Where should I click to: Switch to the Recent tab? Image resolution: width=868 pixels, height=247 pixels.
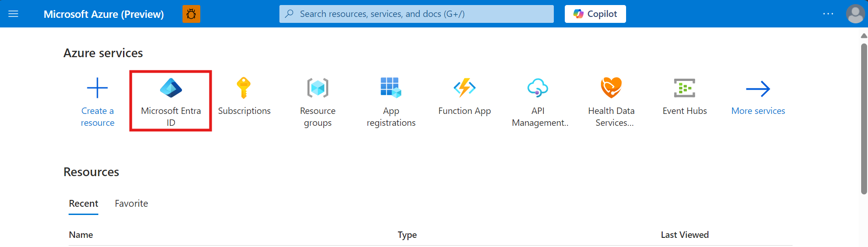(x=84, y=204)
